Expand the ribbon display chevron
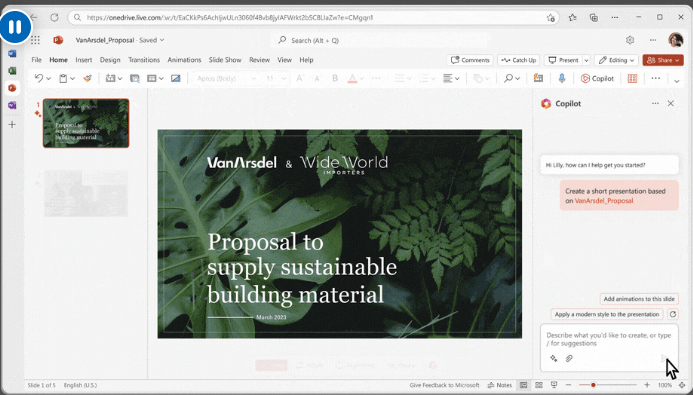 pyautogui.click(x=677, y=81)
